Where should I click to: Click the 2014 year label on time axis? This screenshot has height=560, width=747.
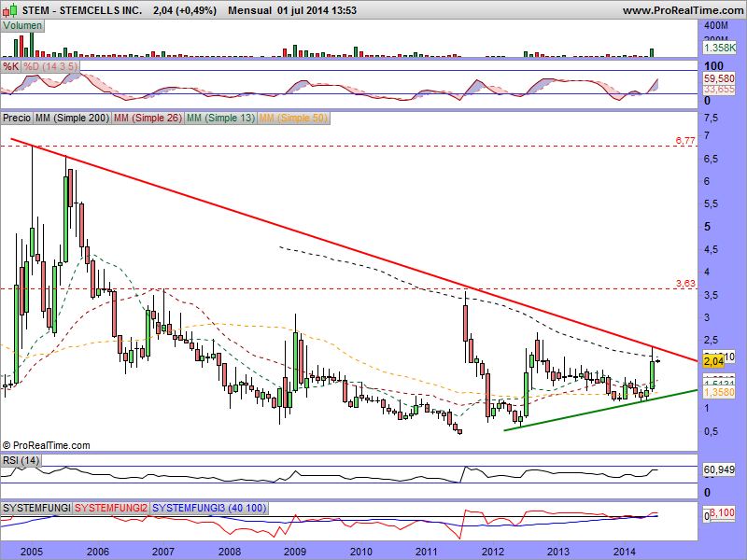625,552
